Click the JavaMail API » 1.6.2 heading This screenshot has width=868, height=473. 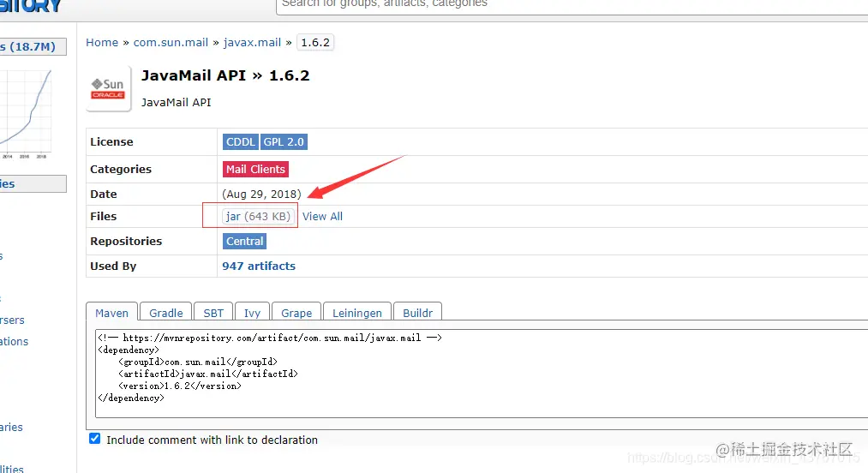pyautogui.click(x=225, y=75)
